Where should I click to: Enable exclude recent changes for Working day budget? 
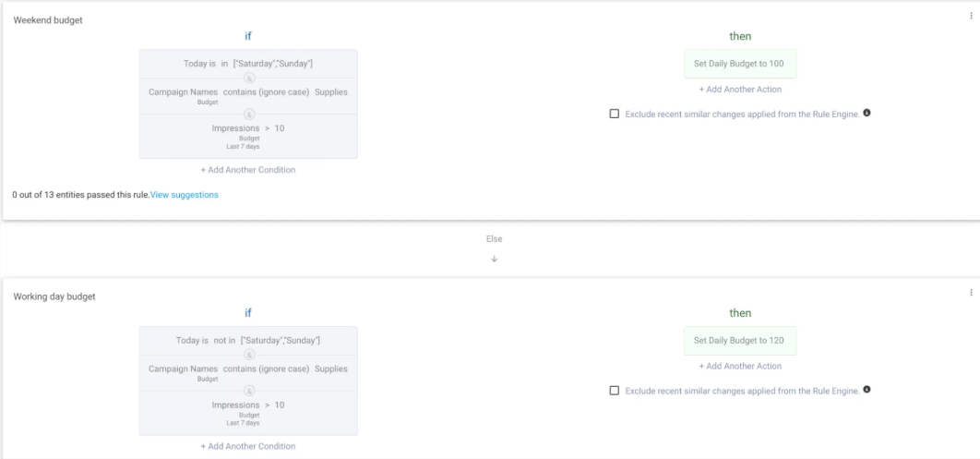click(615, 391)
